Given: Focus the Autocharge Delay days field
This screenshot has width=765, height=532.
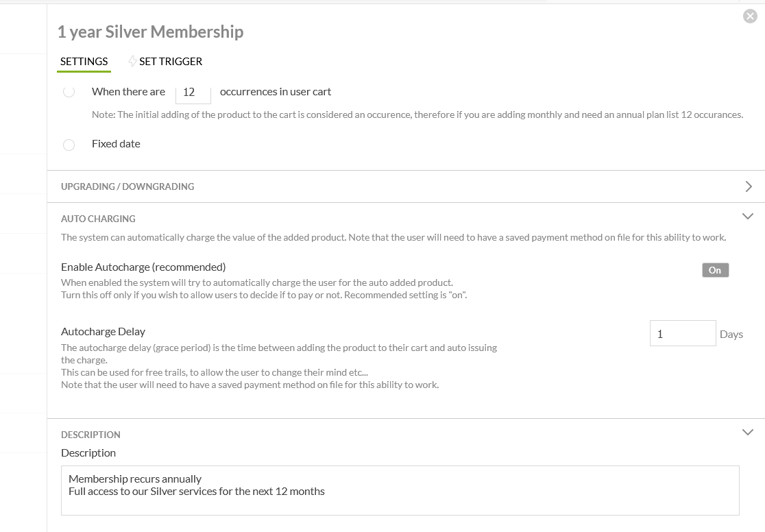Looking at the screenshot, I should [x=682, y=334].
